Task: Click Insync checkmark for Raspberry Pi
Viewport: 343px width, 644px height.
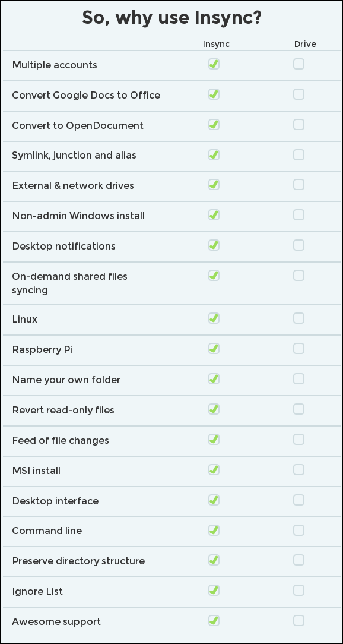Action: [214, 349]
